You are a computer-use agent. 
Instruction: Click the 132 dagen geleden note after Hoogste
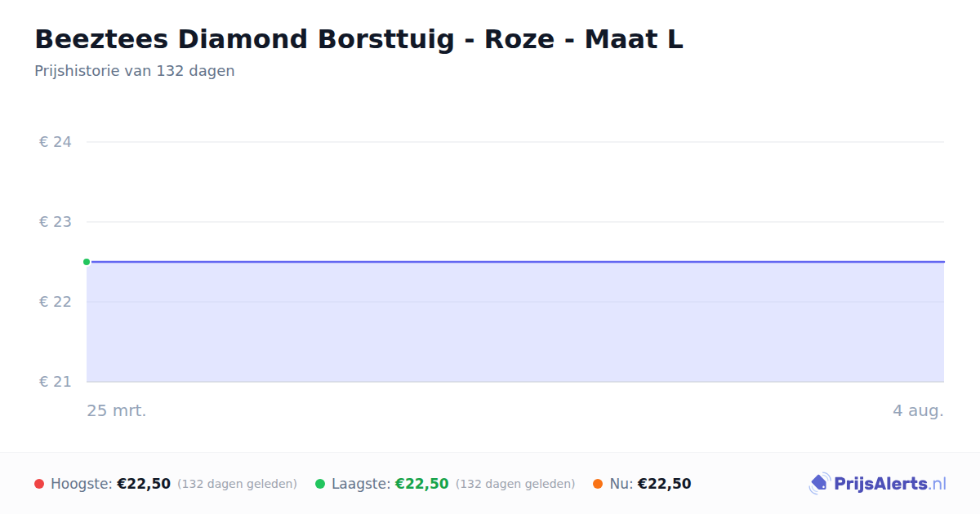click(237, 484)
